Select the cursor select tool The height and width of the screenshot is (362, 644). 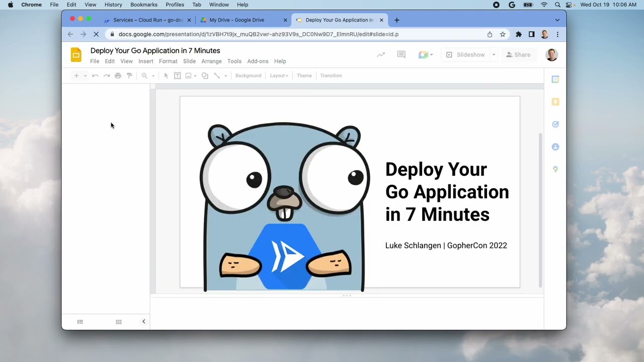[166, 75]
